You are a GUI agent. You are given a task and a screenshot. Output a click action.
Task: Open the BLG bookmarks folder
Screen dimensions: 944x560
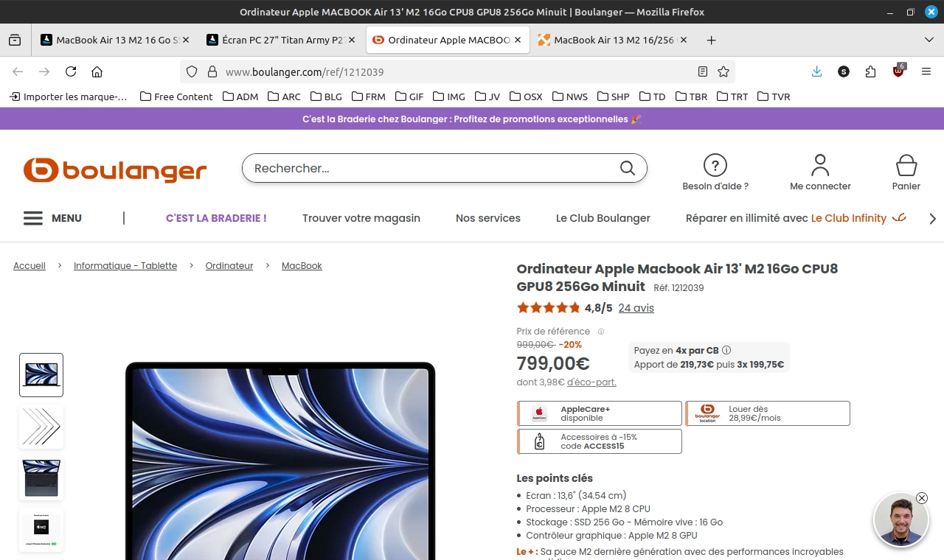pos(326,97)
